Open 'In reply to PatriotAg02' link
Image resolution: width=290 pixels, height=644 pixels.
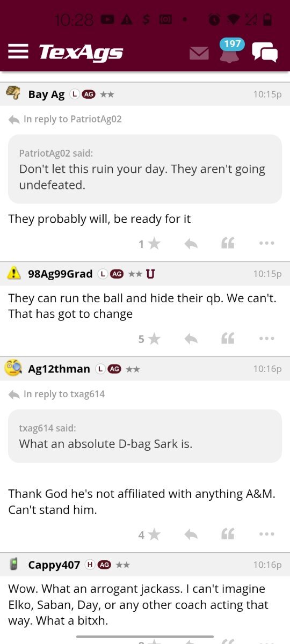[66, 119]
